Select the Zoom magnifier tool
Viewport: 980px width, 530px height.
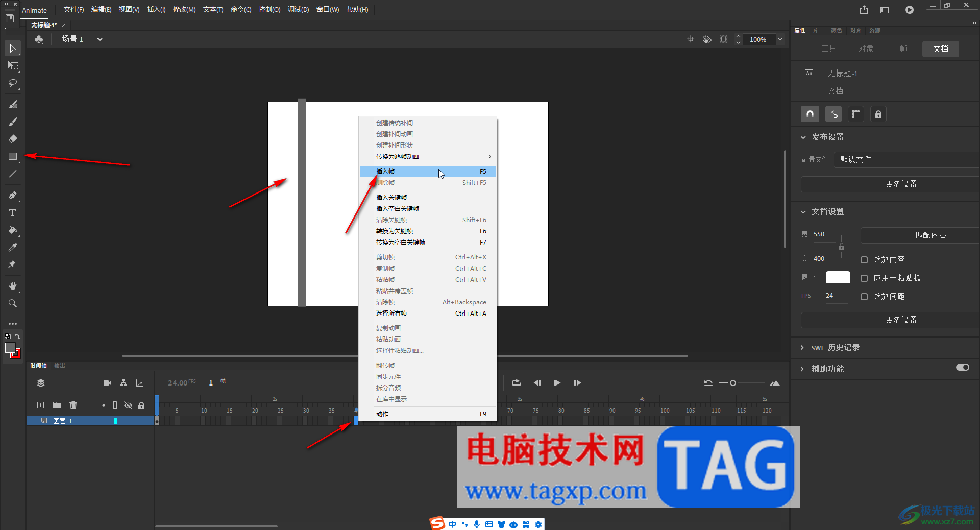(x=13, y=303)
